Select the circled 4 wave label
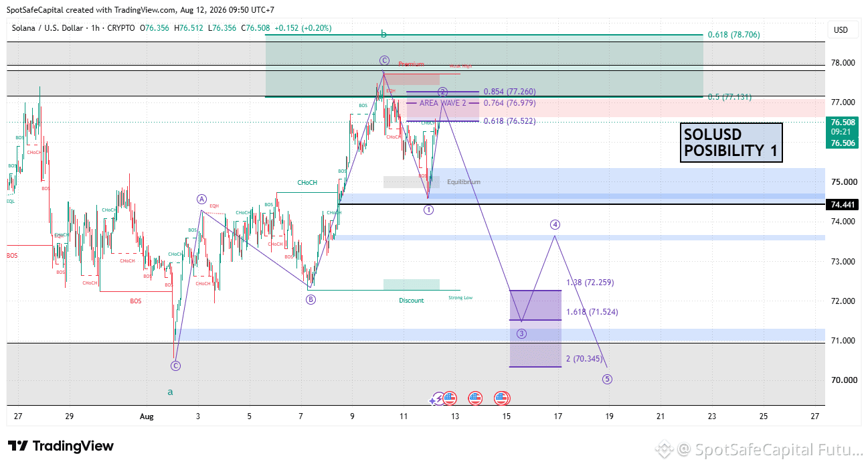 [x=555, y=224]
